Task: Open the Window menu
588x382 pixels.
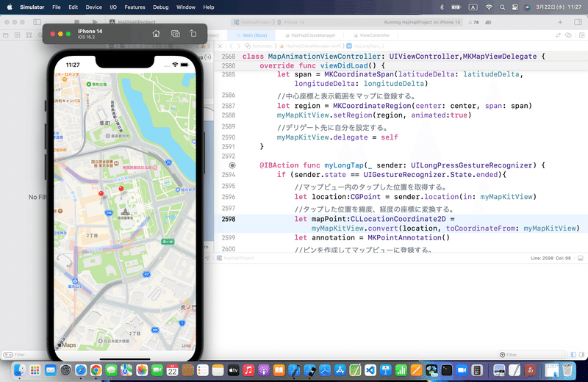Action: click(186, 7)
